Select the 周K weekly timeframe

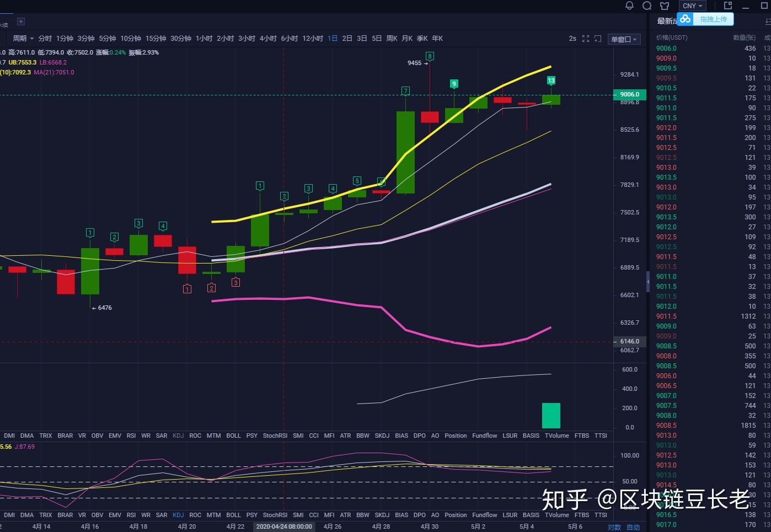pyautogui.click(x=392, y=39)
